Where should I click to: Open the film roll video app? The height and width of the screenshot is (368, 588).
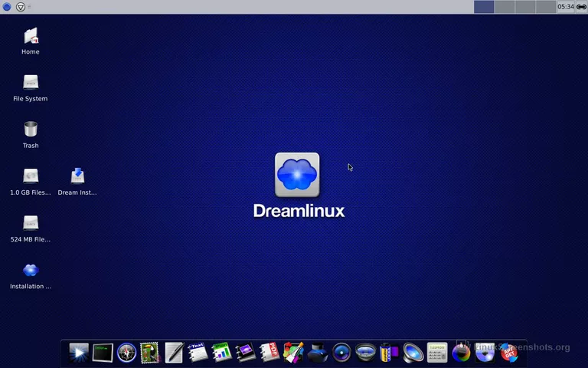(x=389, y=353)
